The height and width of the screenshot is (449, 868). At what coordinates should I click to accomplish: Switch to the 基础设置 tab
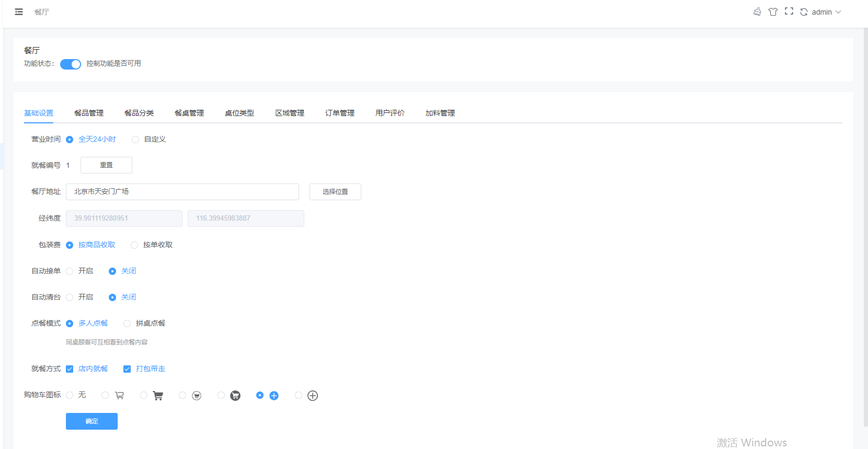point(39,113)
